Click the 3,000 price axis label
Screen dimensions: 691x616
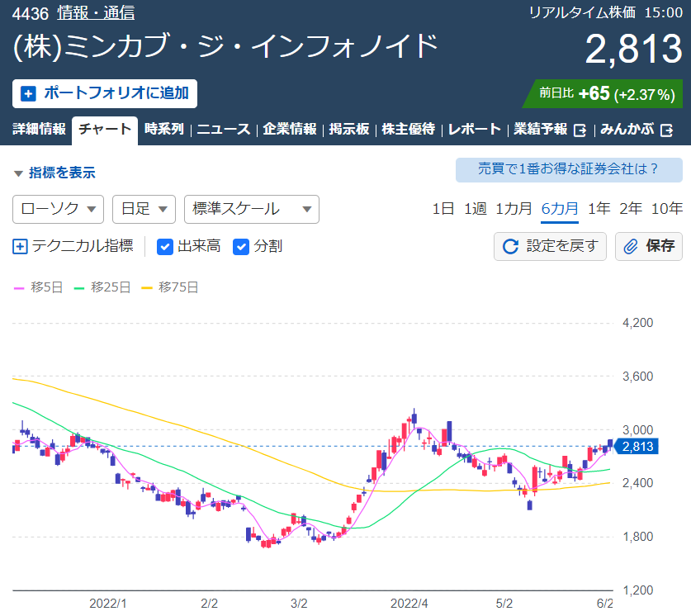point(637,430)
